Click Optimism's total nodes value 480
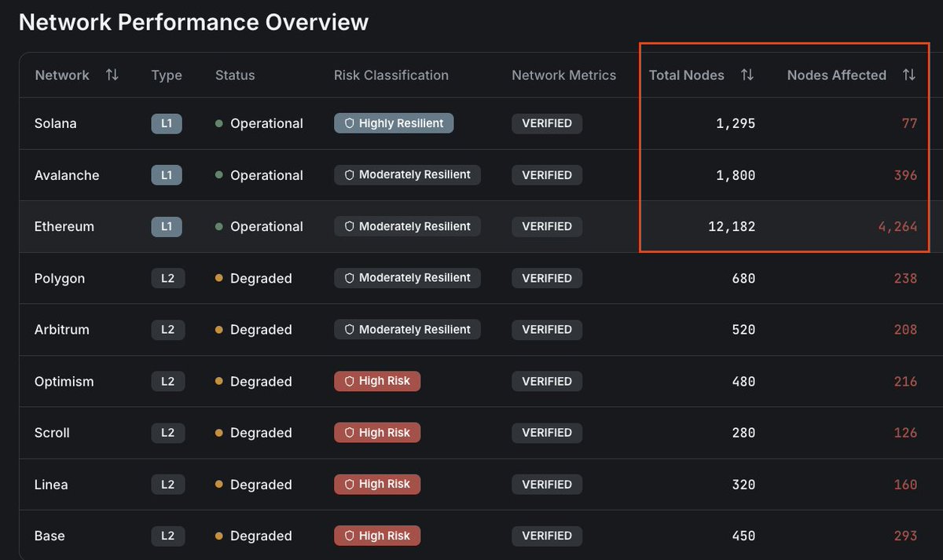The image size is (943, 560). point(743,382)
